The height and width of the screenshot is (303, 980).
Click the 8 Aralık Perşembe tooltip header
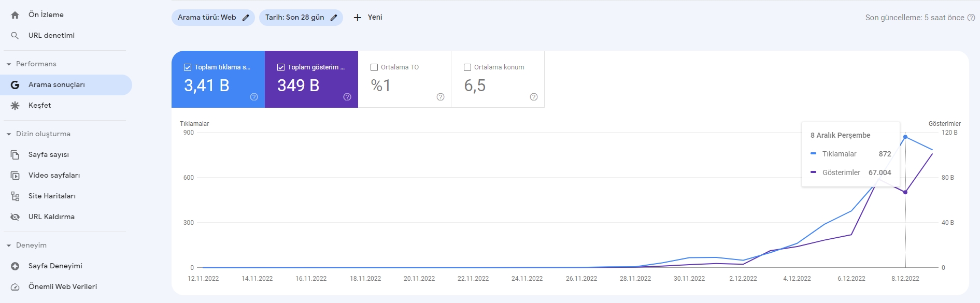coord(841,136)
